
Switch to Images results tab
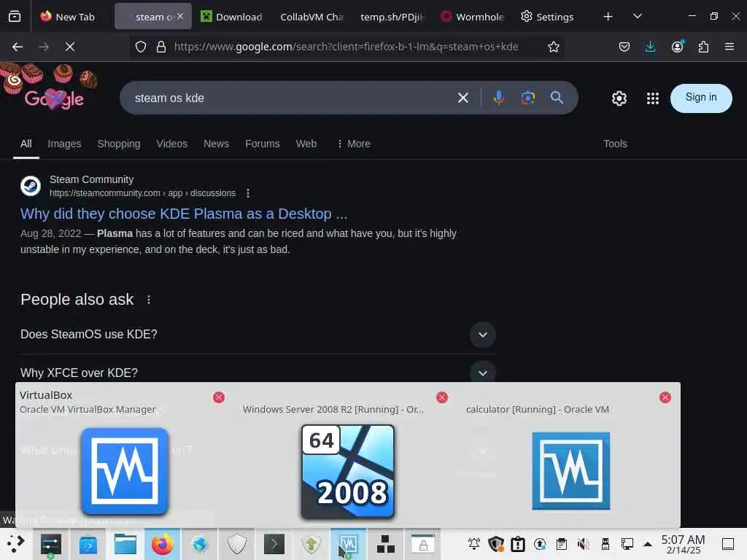64,144
